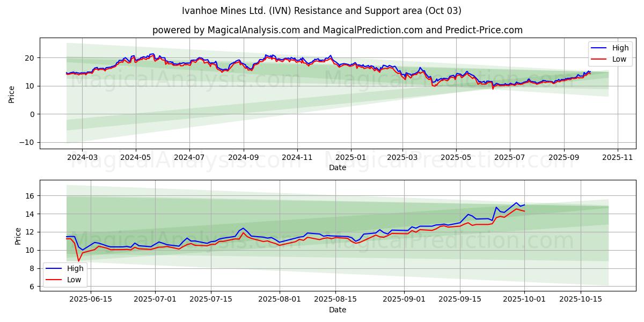Click the red Low swatch in bottom chart legend
Viewport: 644px width, 322px height.
pyautogui.click(x=54, y=280)
